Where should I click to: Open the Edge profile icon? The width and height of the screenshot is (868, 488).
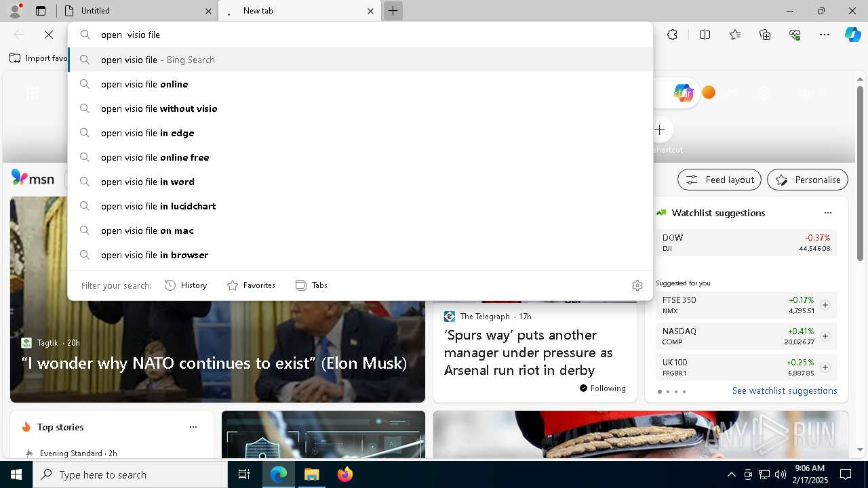15,11
